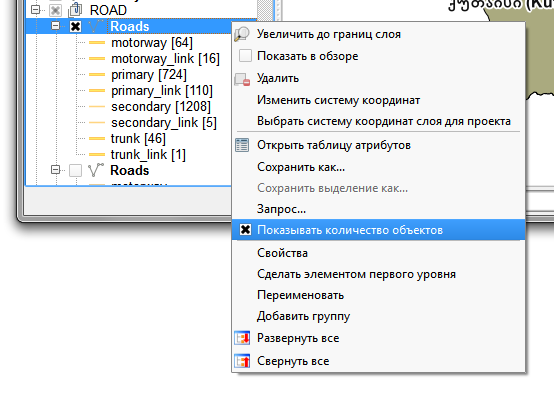This screenshot has width=554, height=403.
Task: Click the text trunk_link [1]
Action: pos(148,155)
